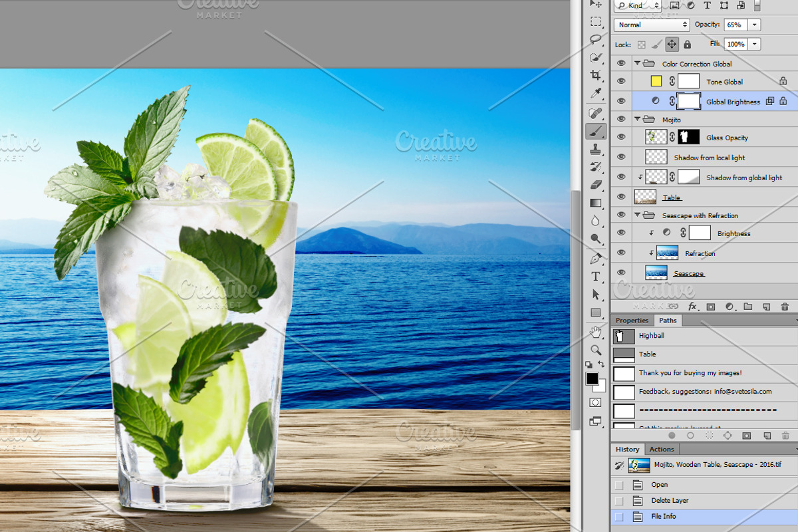
Task: Collapse the Color Correction Global group
Action: (x=637, y=64)
